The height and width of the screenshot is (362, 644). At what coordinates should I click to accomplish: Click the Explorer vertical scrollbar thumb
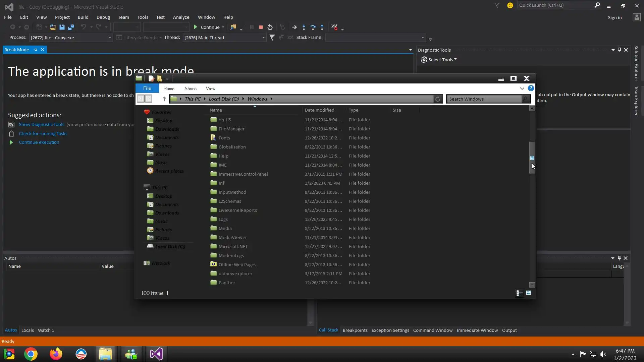pyautogui.click(x=532, y=158)
